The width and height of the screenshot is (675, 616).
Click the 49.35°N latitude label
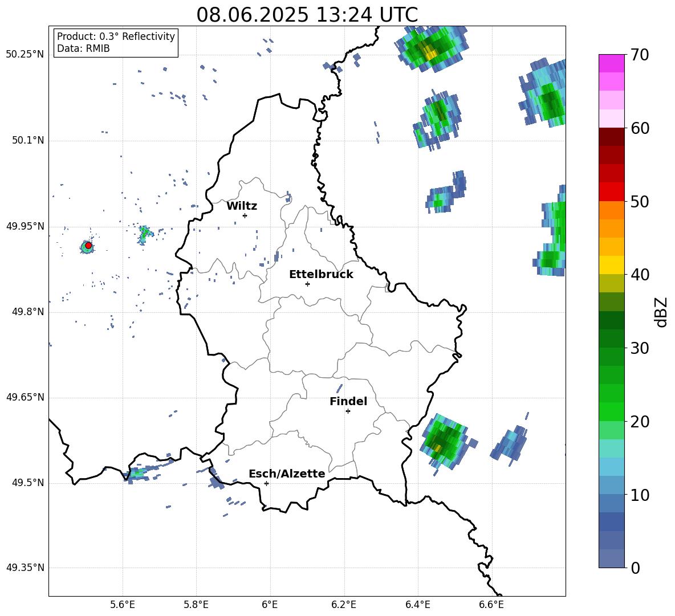click(25, 568)
